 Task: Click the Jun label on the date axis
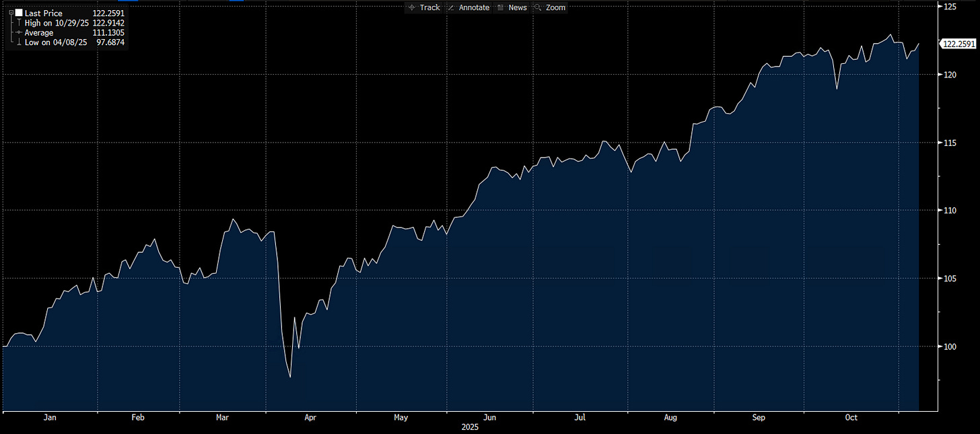[x=490, y=418]
